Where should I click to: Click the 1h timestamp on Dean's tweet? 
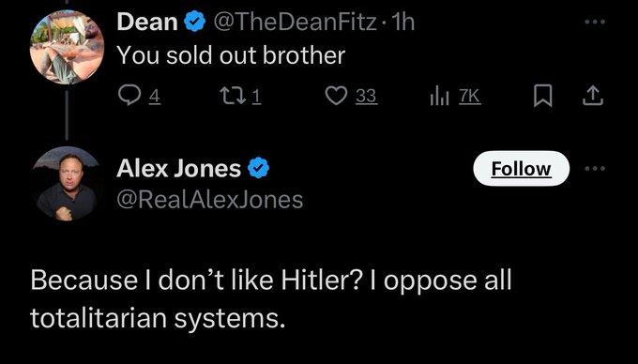pyautogui.click(x=402, y=22)
